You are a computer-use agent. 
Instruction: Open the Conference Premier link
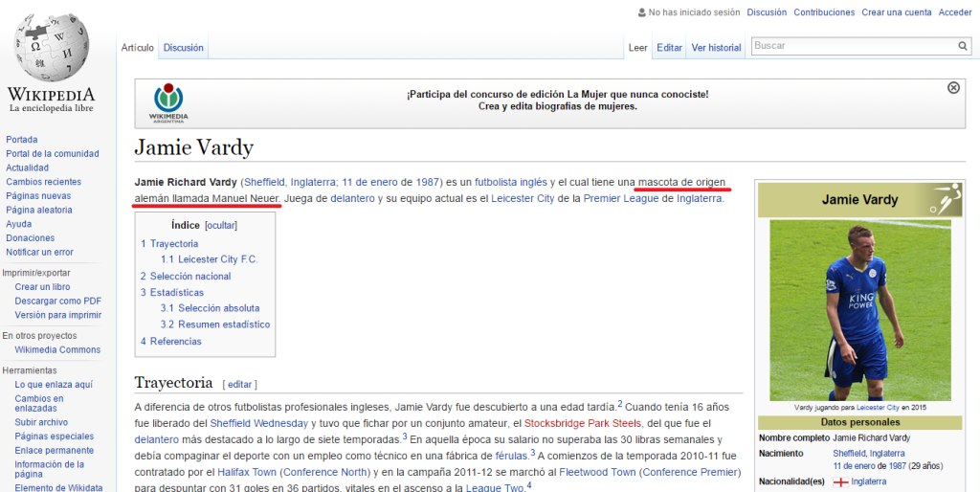point(689,472)
